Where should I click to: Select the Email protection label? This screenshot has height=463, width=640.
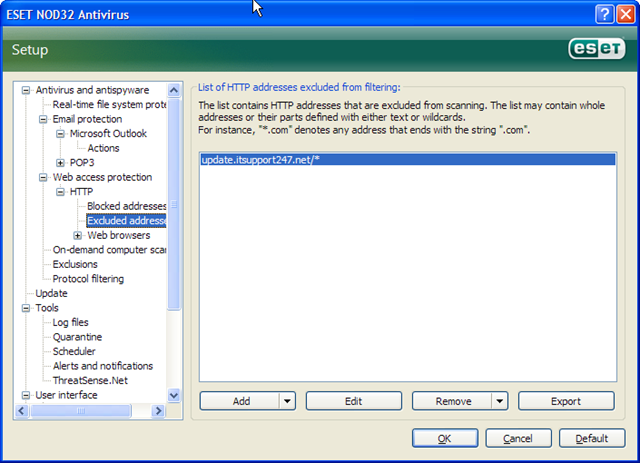pyautogui.click(x=87, y=119)
